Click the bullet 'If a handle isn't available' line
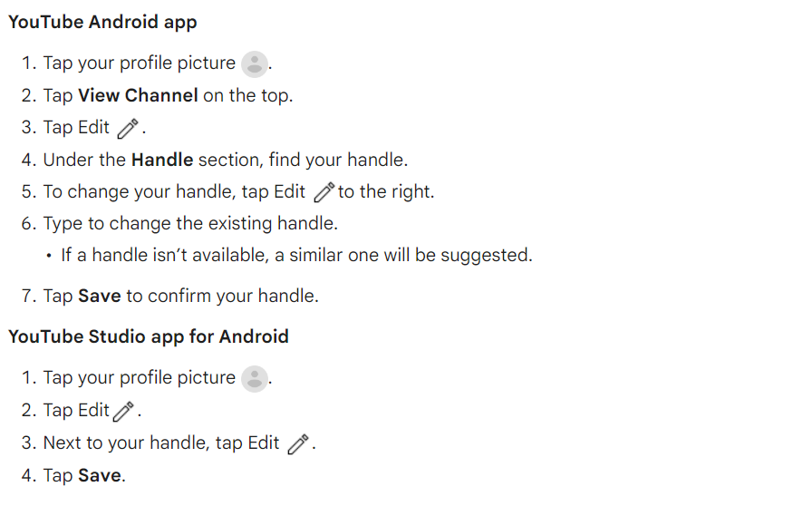The height and width of the screenshot is (506, 812). (x=296, y=256)
